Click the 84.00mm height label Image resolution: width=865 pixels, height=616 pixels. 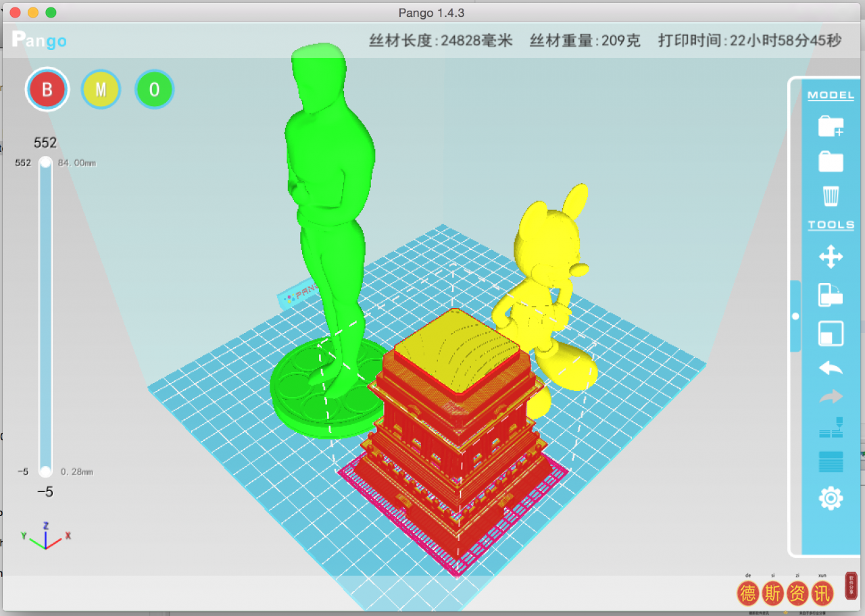coord(76,163)
